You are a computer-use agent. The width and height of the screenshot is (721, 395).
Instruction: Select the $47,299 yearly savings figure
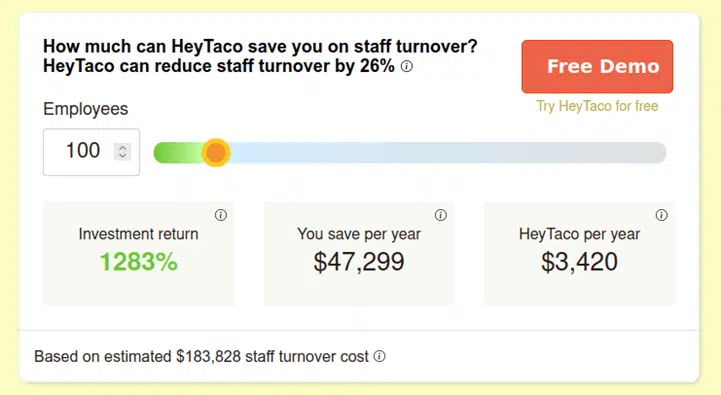(x=359, y=262)
